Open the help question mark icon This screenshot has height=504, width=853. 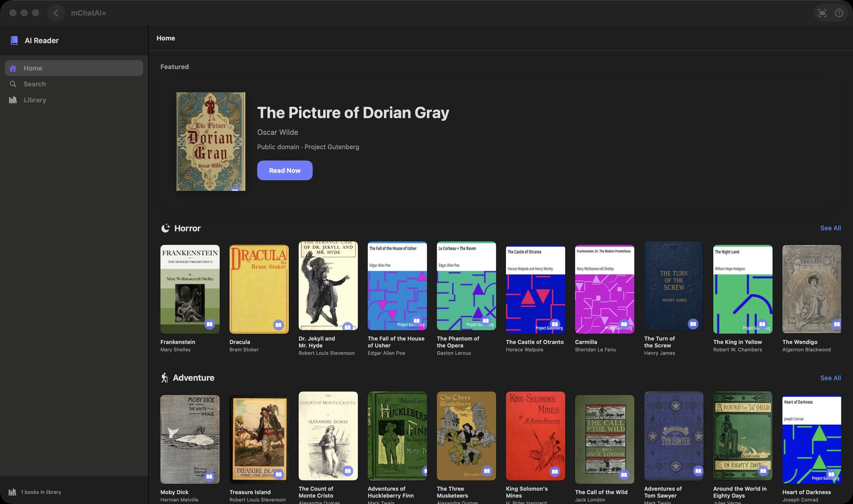point(839,13)
